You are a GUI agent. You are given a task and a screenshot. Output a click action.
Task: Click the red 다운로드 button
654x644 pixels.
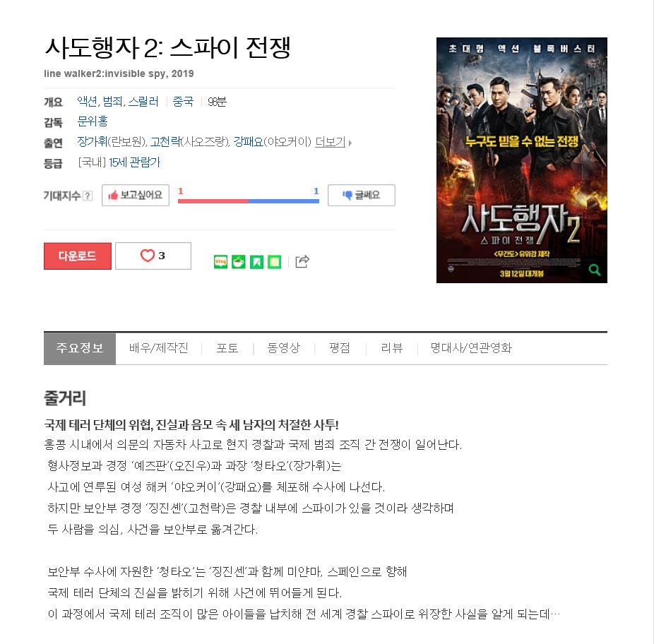tap(78, 256)
